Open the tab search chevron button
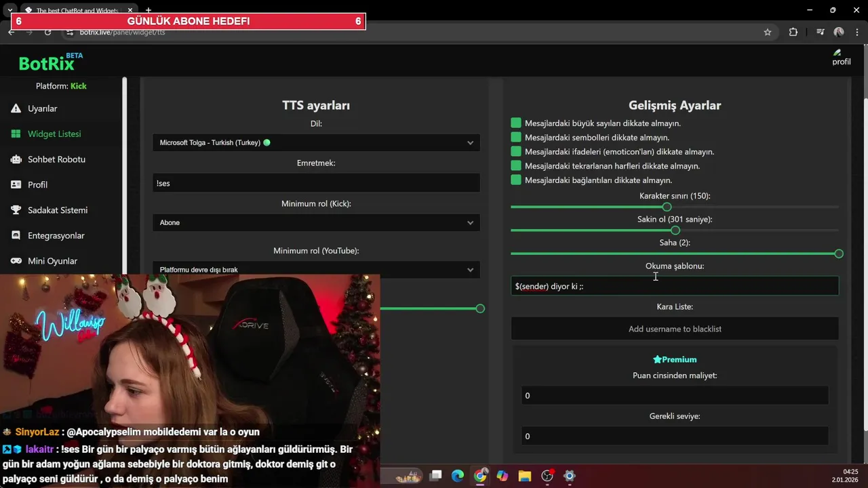868x488 pixels. tap(9, 10)
